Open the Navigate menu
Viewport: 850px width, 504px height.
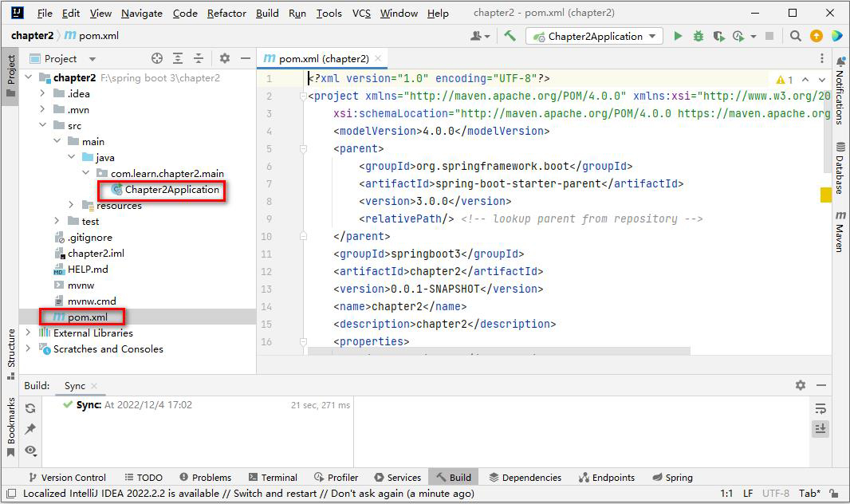(x=141, y=13)
